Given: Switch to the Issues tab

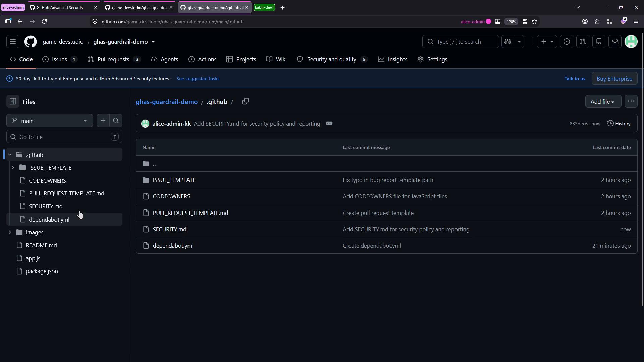Looking at the screenshot, I should [x=60, y=59].
